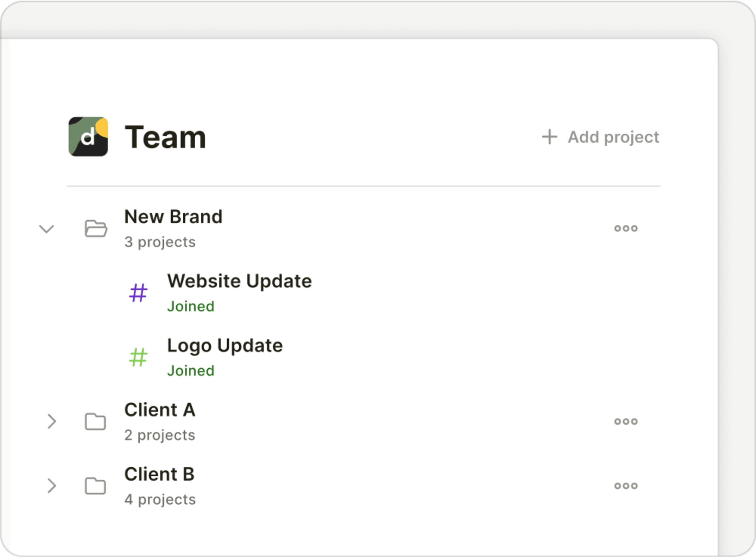Click the Joined status under Logo Update

(191, 371)
